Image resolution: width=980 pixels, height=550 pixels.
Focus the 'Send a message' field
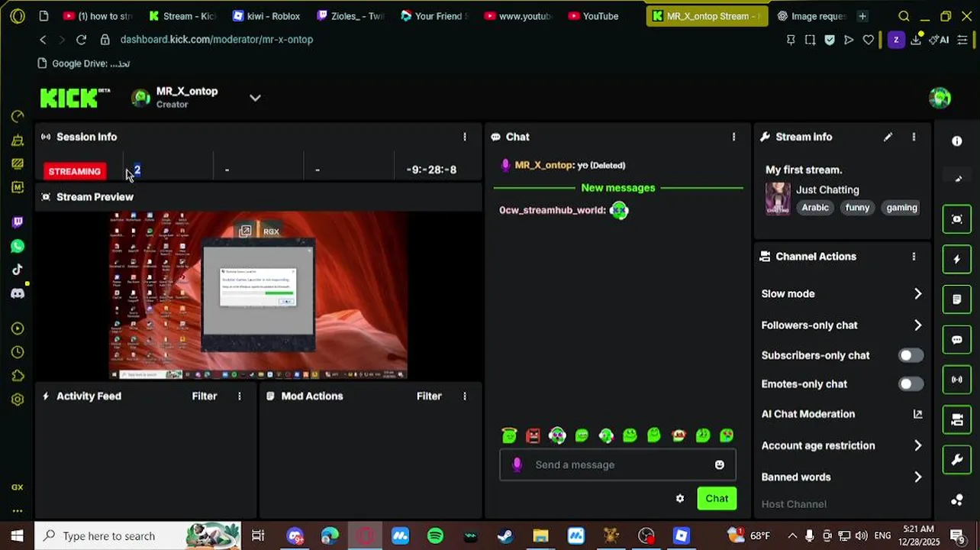click(619, 464)
